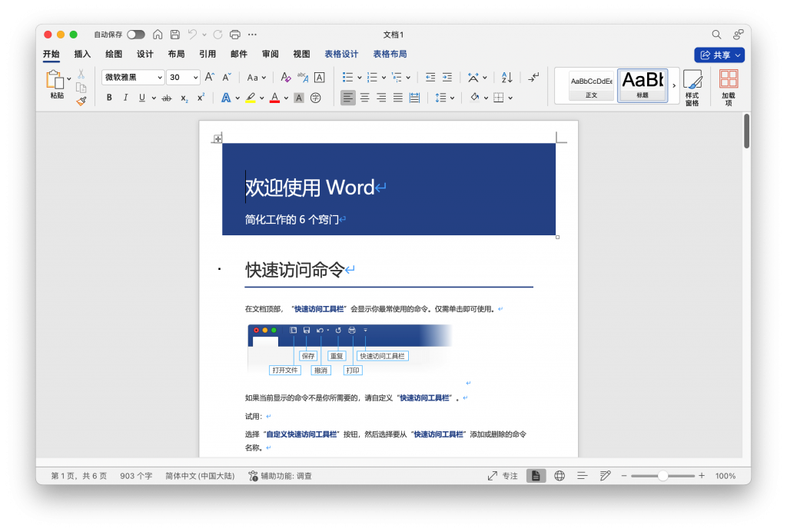Click the 欢迎使用 Word heading text
787x532 pixels.
pyautogui.click(x=310, y=188)
